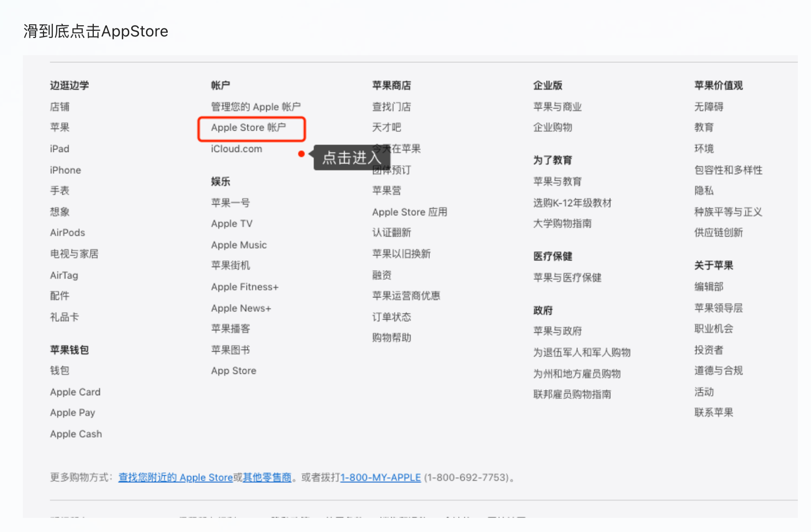The width and height of the screenshot is (811, 532).
Task: Open 电视与家居 link
Action: click(75, 254)
